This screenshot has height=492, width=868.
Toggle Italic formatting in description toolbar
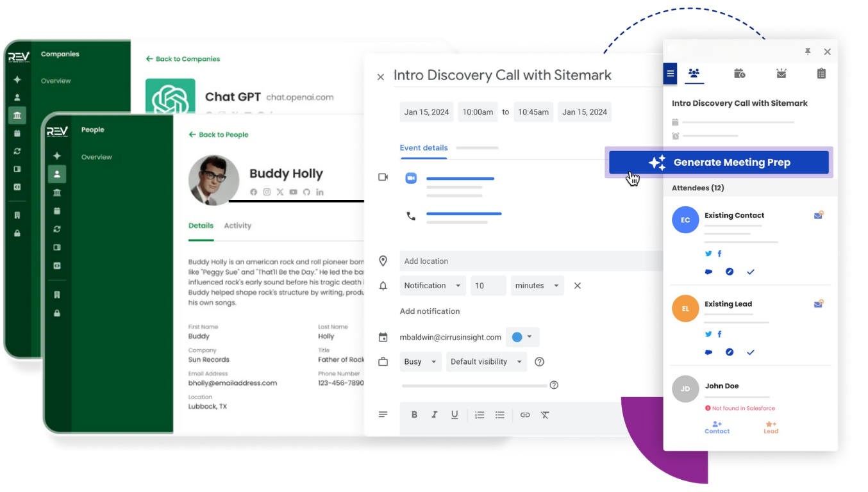click(435, 415)
